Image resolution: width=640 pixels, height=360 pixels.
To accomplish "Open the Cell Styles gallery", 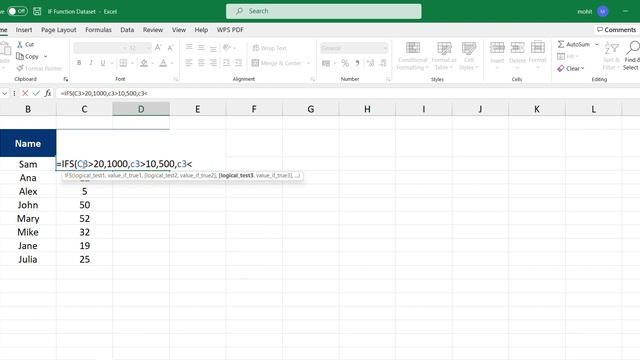I will click(x=469, y=56).
